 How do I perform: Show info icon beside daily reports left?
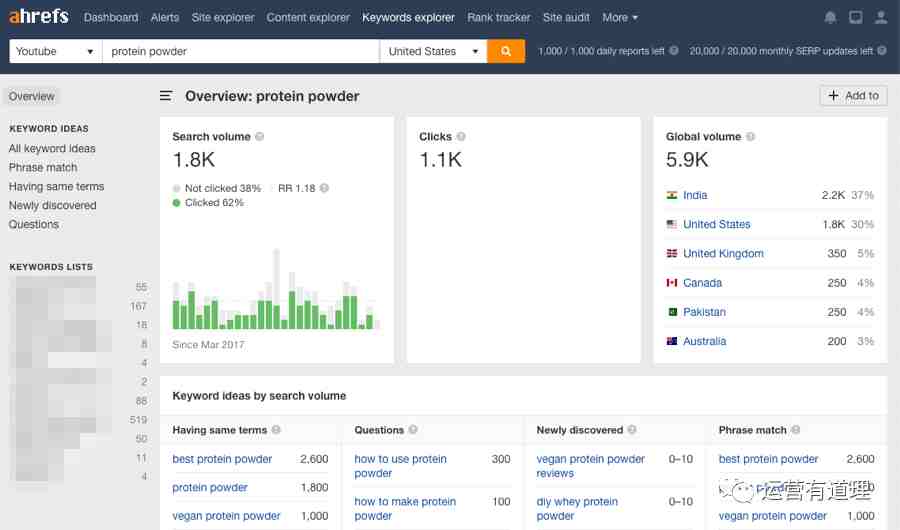674,51
